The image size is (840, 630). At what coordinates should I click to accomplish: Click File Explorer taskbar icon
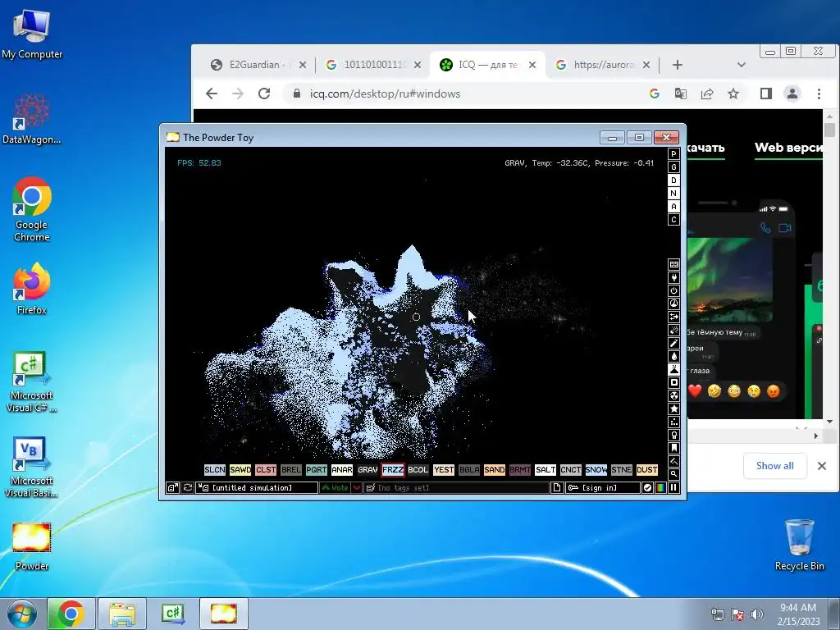point(122,614)
